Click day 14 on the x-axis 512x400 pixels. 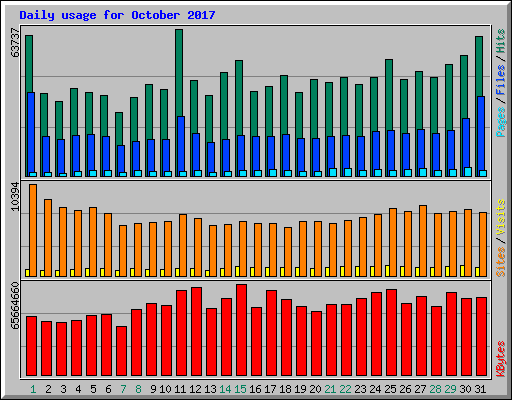coord(225,389)
